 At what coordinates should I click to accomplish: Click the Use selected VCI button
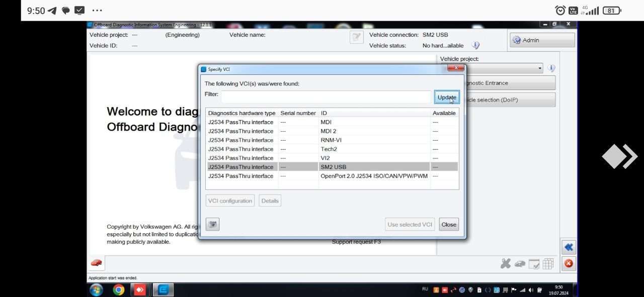pyautogui.click(x=410, y=225)
